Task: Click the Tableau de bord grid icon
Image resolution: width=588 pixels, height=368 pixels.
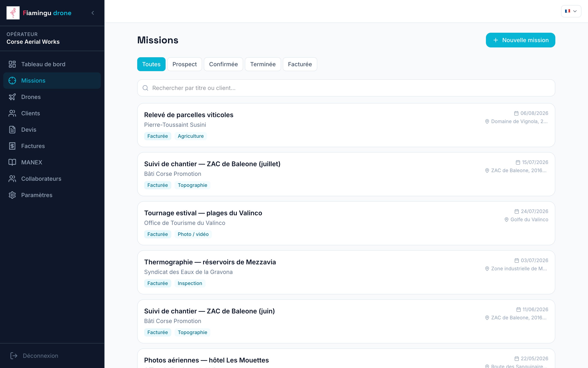Action: [12, 64]
